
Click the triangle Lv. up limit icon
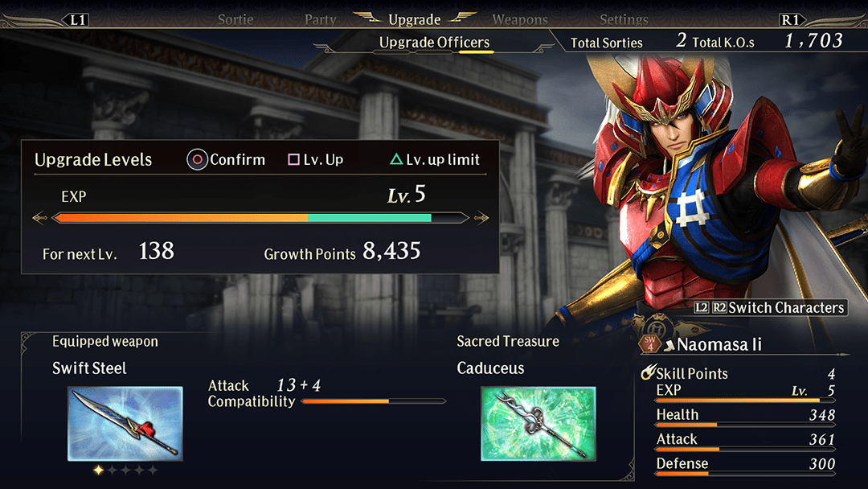point(395,159)
